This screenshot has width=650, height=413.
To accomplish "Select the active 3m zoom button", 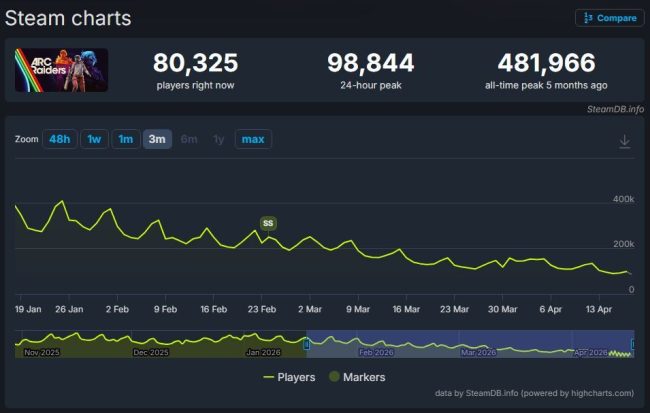I will (x=157, y=139).
